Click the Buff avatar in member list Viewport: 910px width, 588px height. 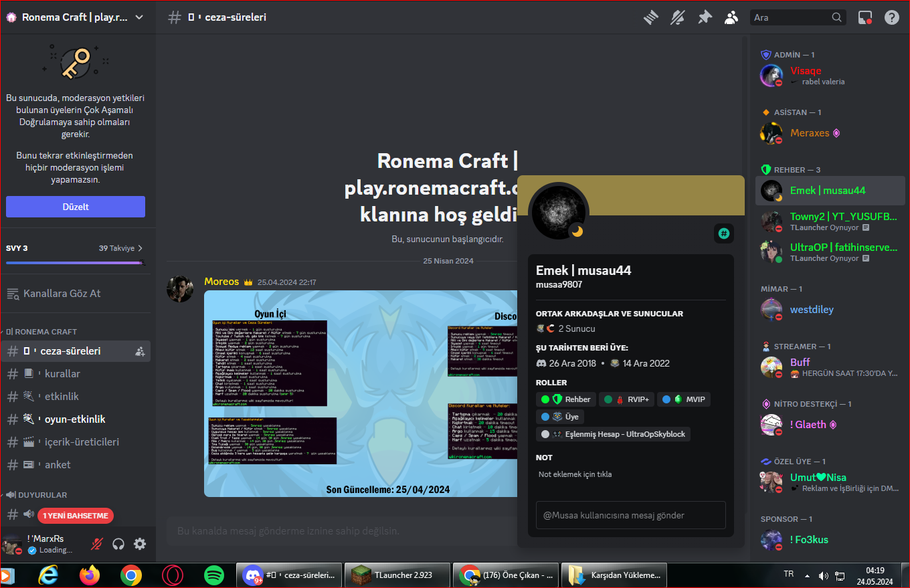pyautogui.click(x=771, y=367)
